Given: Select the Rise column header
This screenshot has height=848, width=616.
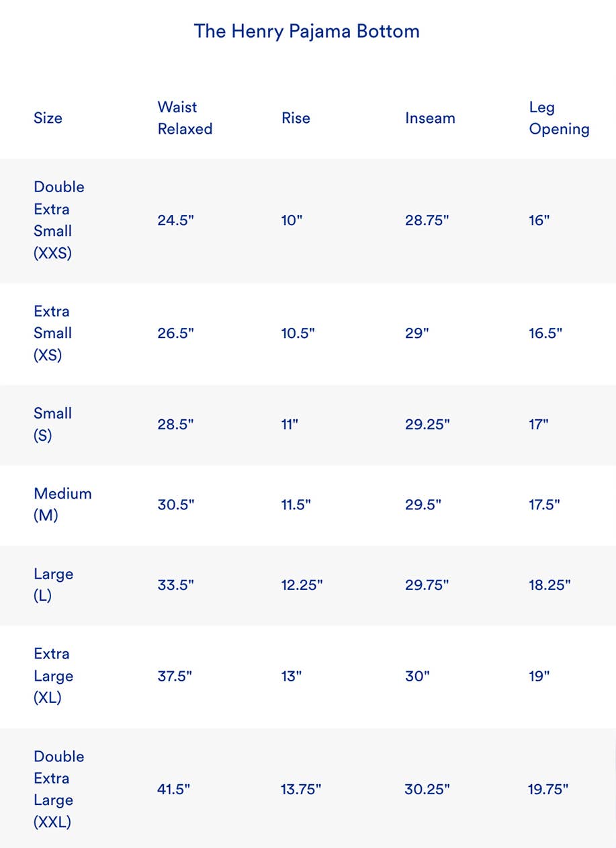Looking at the screenshot, I should pos(296,118).
